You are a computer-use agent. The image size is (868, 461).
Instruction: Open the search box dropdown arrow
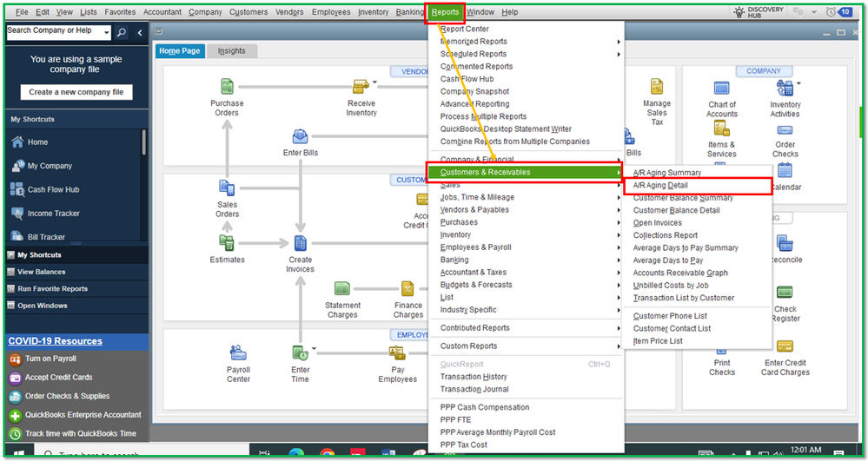(106, 33)
